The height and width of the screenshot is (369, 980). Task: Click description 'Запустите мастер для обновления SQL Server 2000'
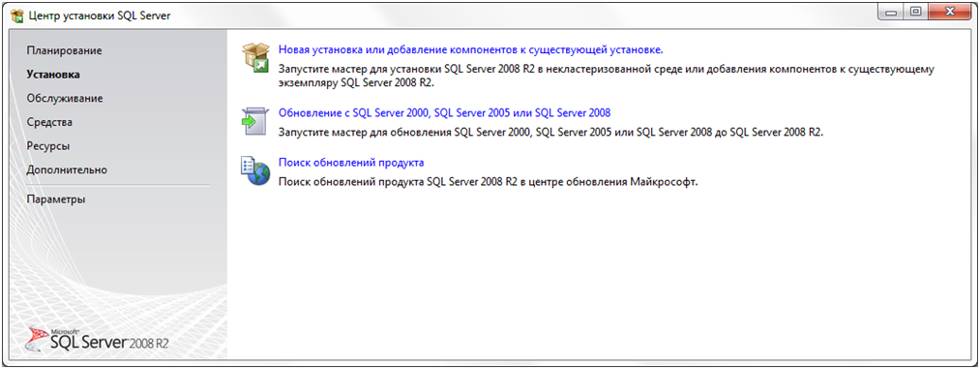click(551, 133)
